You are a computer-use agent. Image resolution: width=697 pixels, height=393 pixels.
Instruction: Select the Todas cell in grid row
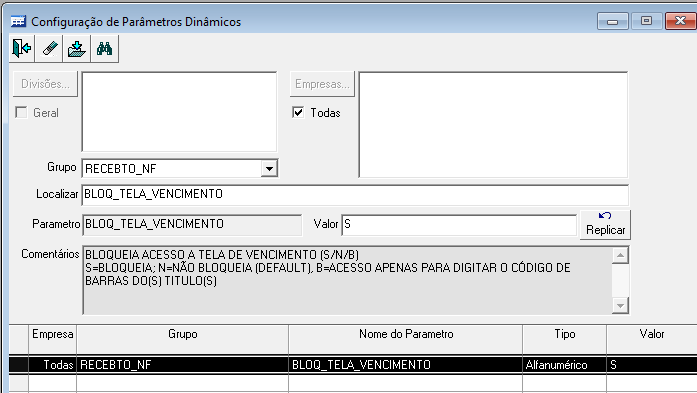click(x=52, y=365)
